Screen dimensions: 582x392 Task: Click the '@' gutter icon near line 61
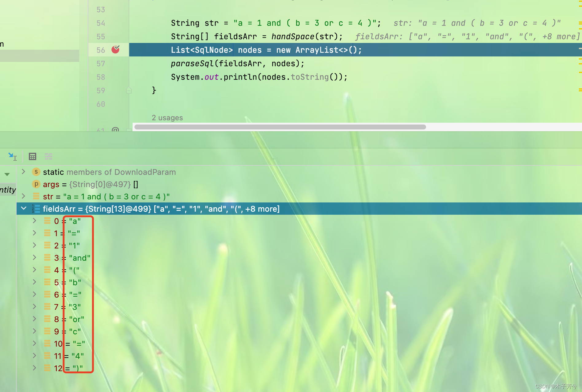tap(115, 130)
